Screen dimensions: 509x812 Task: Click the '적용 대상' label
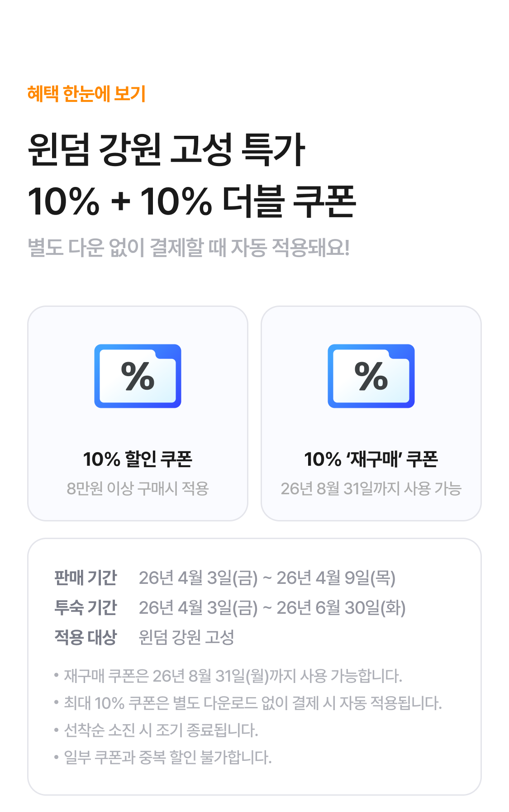coord(86,637)
